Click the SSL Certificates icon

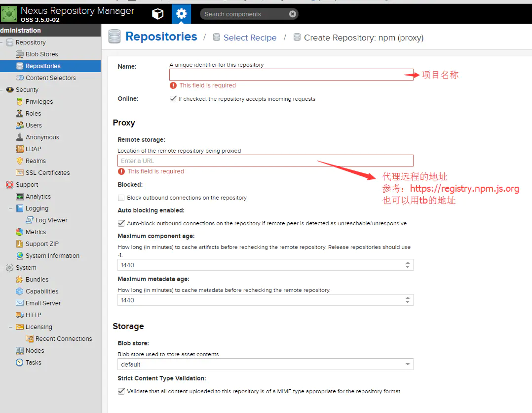[20, 173]
